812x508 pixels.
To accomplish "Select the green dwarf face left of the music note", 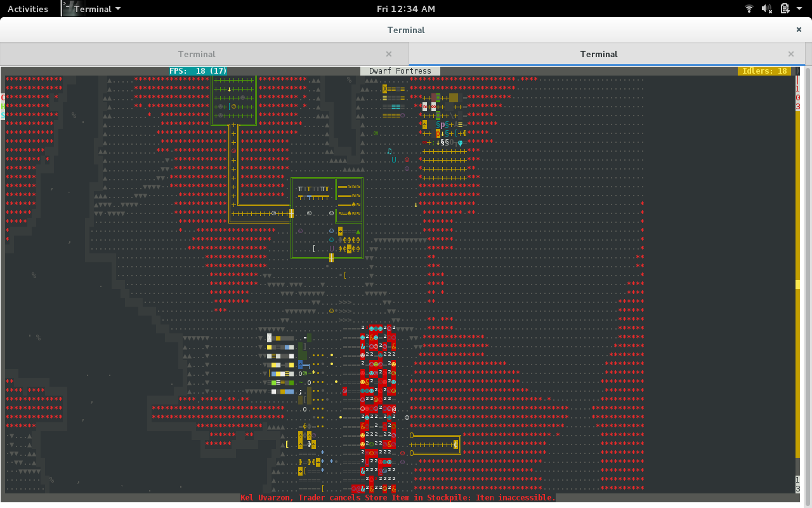I will 376,133.
